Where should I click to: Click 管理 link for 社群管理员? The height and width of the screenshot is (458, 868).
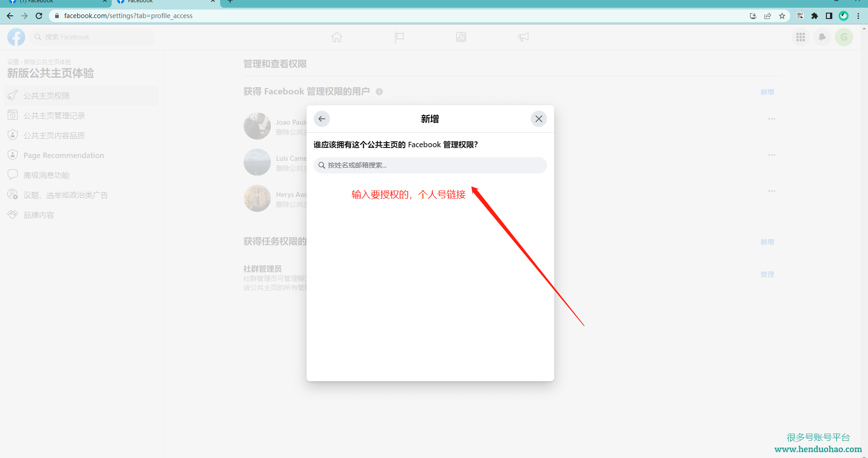[767, 274]
